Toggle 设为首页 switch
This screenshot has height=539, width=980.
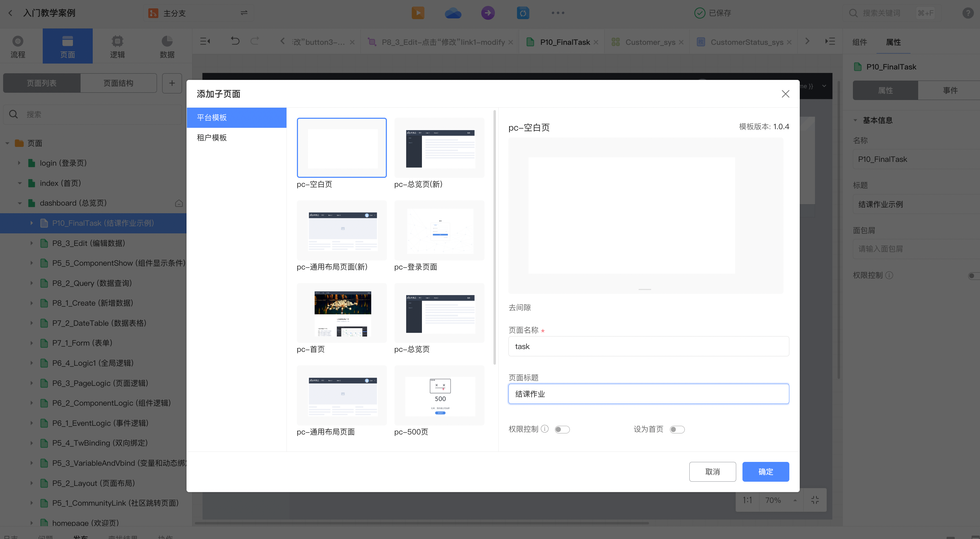tap(677, 430)
